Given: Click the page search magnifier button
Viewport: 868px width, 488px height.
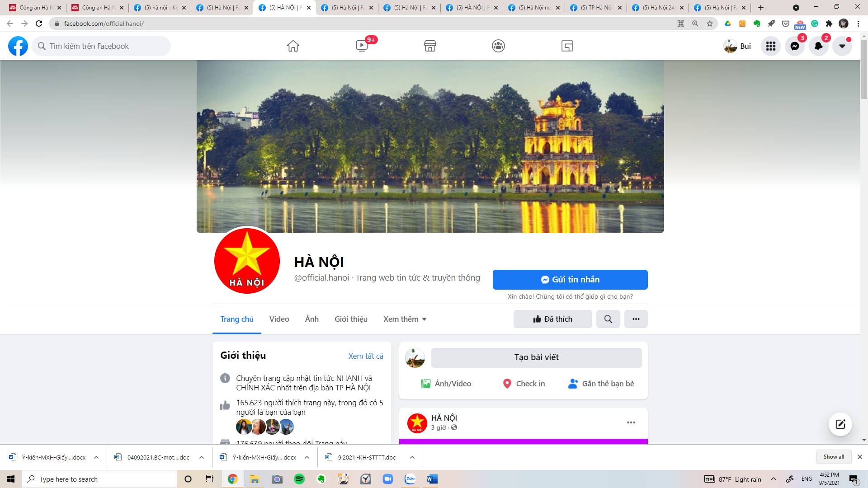Looking at the screenshot, I should point(608,319).
